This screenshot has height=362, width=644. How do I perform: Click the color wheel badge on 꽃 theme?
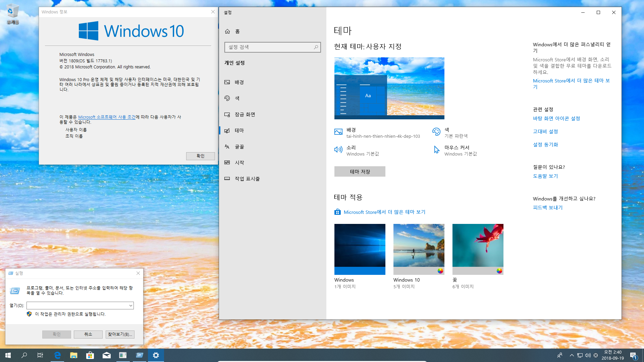click(x=499, y=271)
